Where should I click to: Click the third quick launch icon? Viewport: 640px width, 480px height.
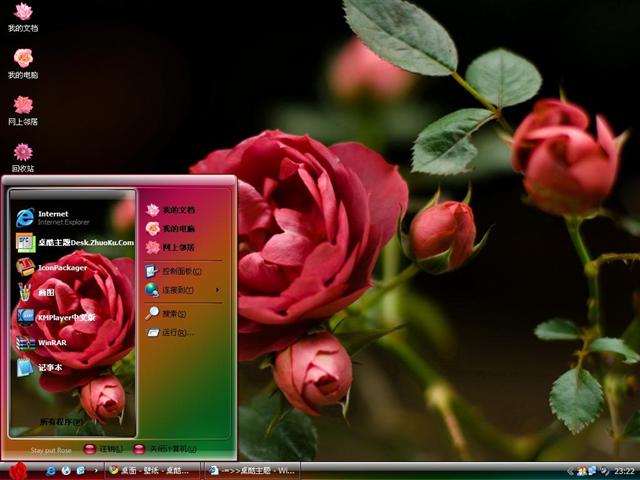[x=81, y=471]
